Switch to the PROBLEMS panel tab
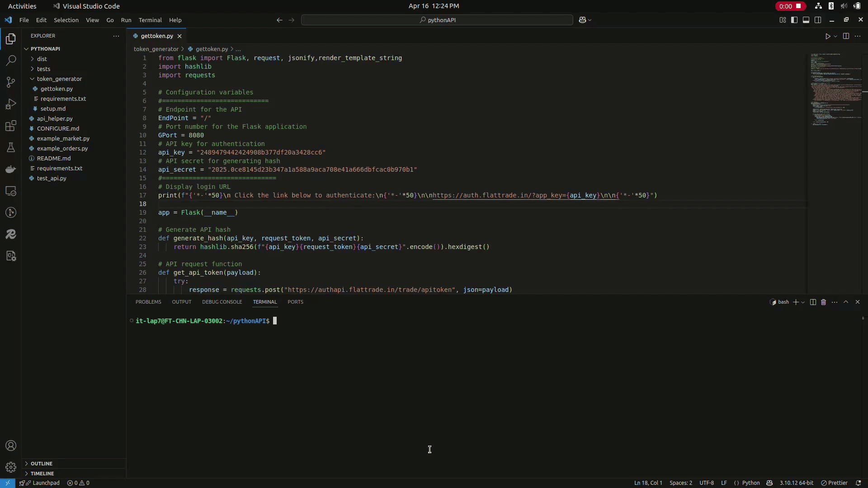This screenshot has width=868, height=488. (x=148, y=302)
